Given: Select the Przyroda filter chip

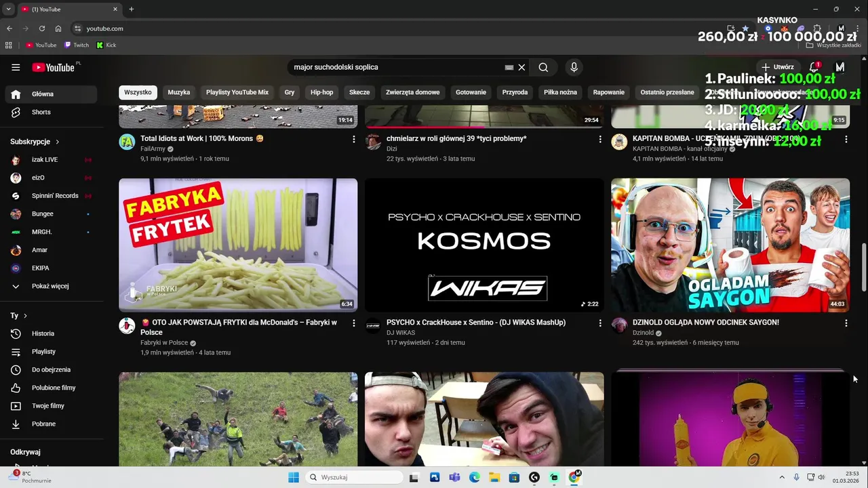Looking at the screenshot, I should (x=515, y=92).
